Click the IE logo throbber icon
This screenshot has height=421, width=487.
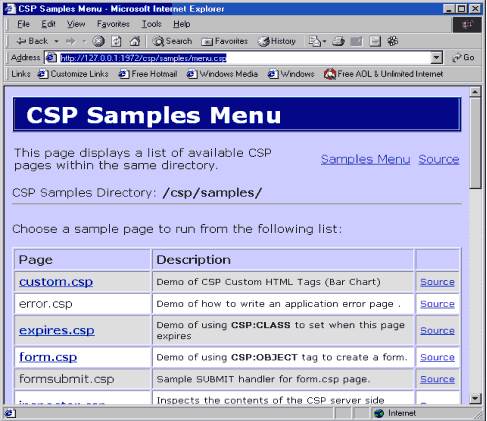(467, 24)
